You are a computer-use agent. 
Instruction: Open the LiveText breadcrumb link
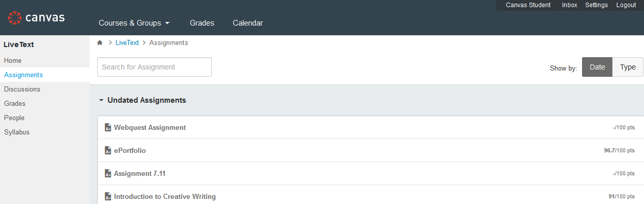[127, 43]
